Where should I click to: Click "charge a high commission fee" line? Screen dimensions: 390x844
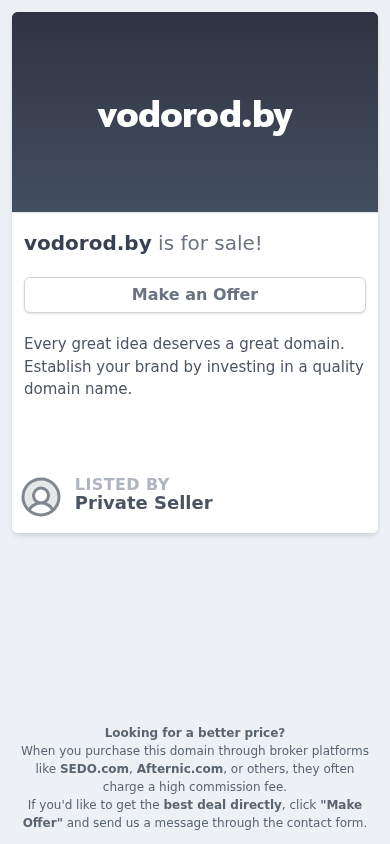point(195,786)
